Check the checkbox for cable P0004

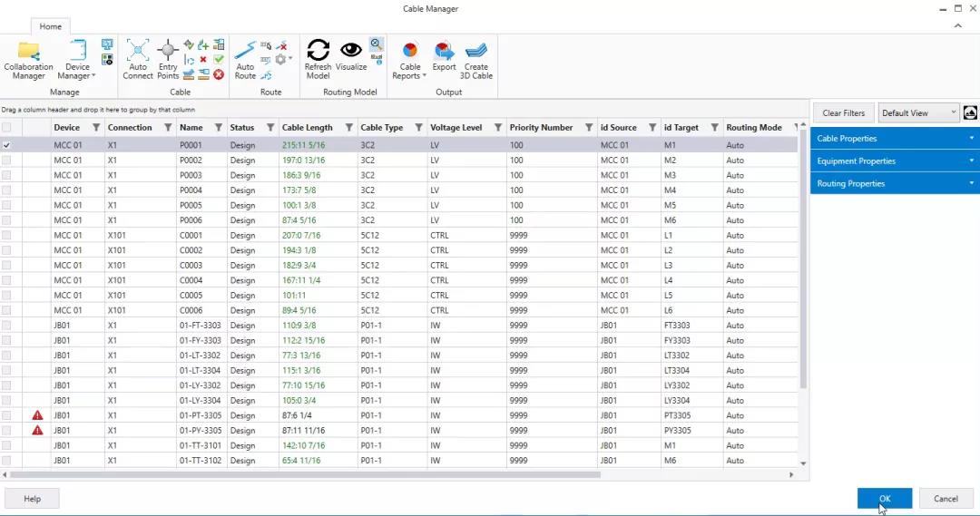pos(6,190)
